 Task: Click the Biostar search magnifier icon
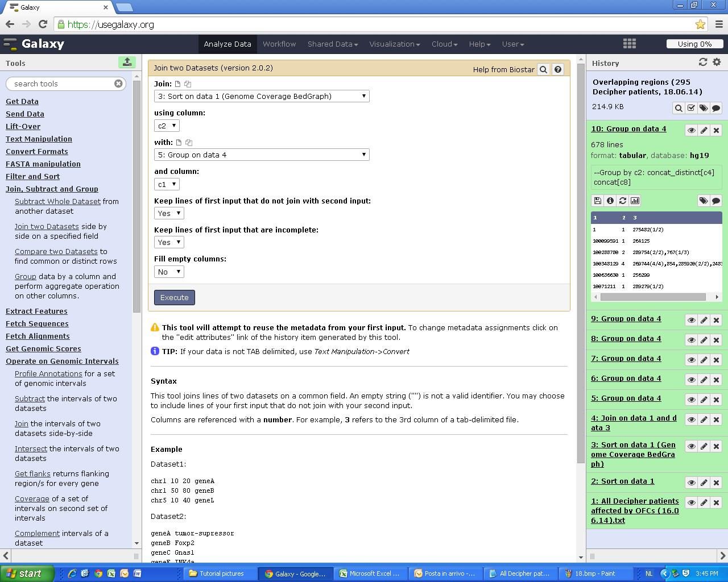click(543, 69)
